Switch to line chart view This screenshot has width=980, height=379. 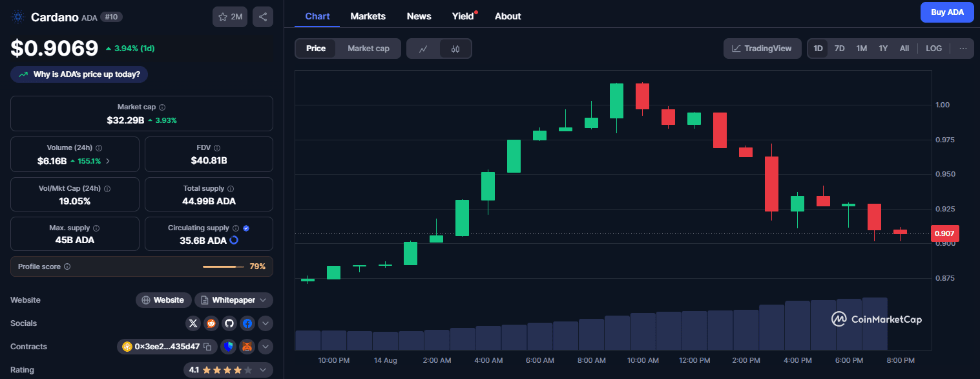click(x=423, y=49)
